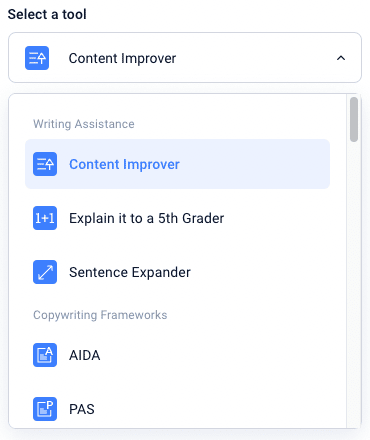Collapse the tool dropdown using the chevron arrow
The image size is (370, 440).
click(x=341, y=58)
